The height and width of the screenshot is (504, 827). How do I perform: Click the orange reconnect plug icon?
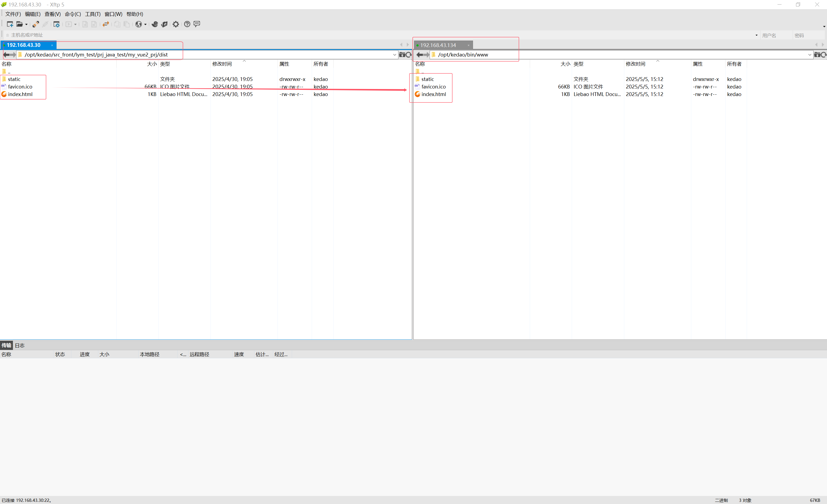click(x=36, y=24)
